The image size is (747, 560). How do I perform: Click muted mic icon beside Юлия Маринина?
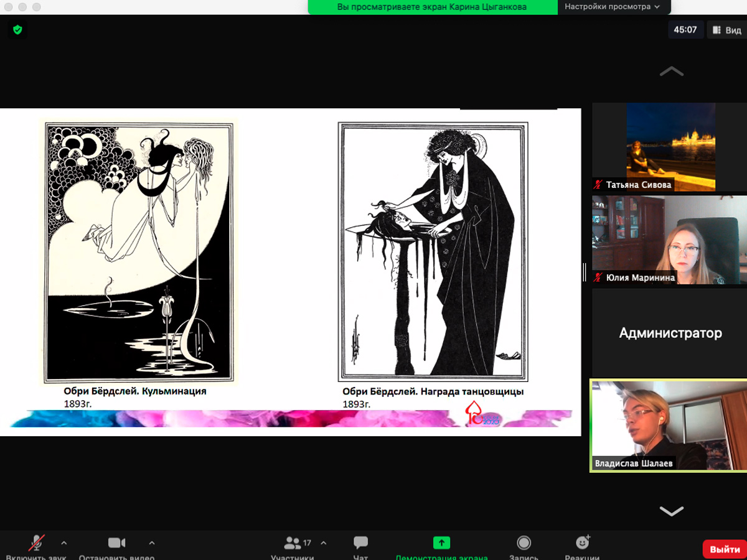[599, 278]
